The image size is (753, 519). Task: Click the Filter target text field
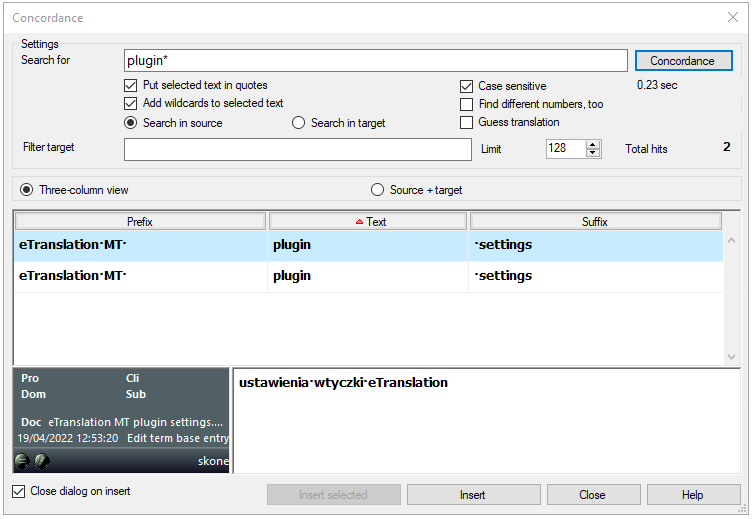click(x=298, y=149)
